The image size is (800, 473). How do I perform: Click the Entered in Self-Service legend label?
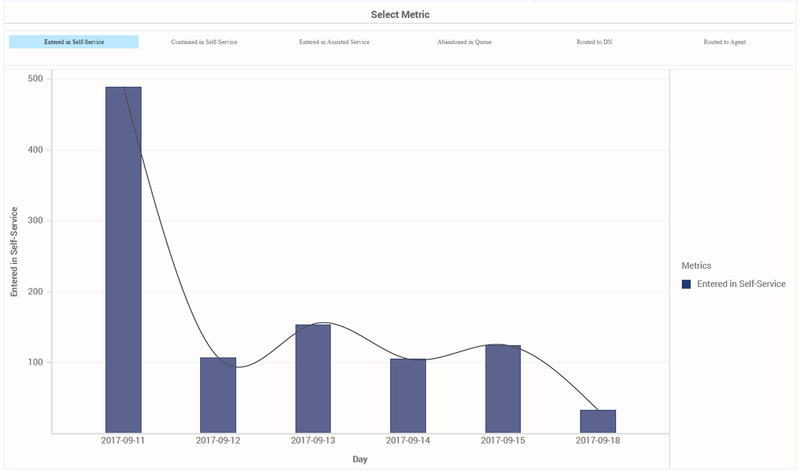(740, 284)
